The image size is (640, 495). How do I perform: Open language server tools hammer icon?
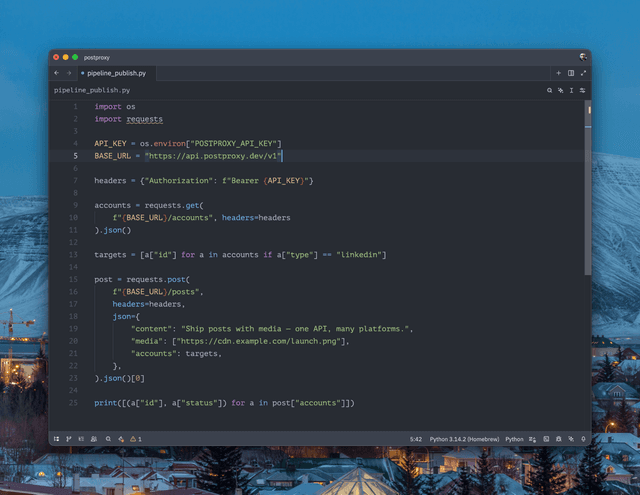(121, 439)
